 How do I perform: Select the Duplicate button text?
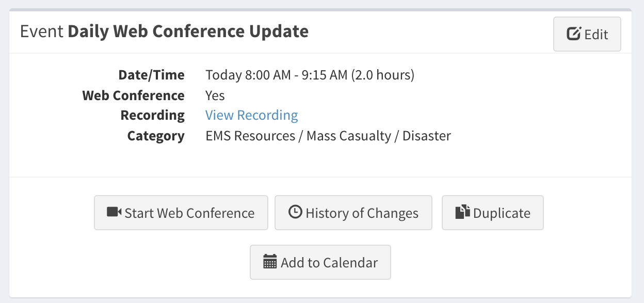(x=502, y=213)
